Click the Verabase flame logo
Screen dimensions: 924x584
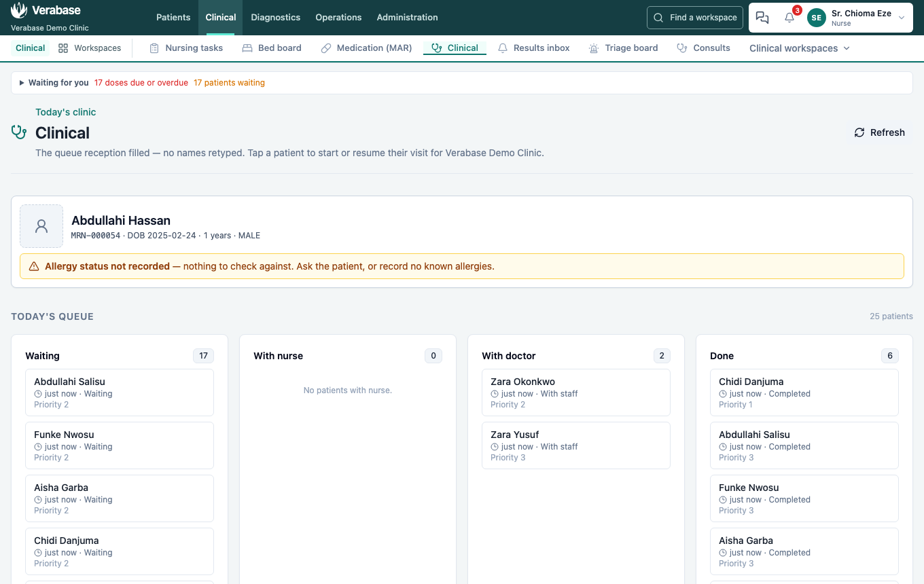click(x=19, y=10)
